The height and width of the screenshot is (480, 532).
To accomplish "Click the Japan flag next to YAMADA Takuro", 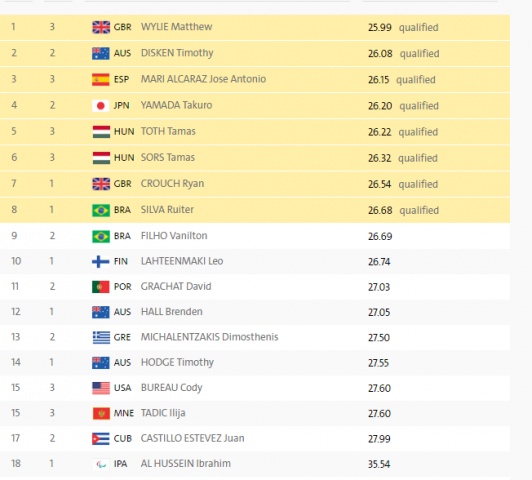I will (x=101, y=106).
